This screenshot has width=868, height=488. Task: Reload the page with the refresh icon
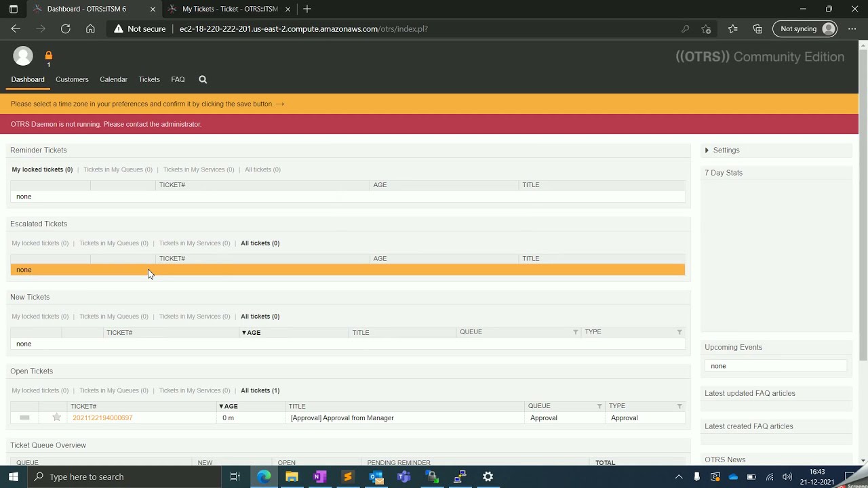coord(65,28)
